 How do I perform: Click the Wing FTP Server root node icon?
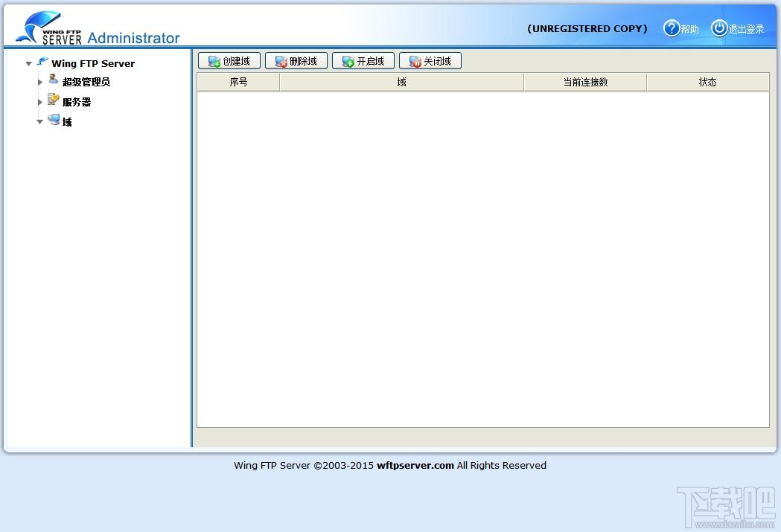(42, 61)
